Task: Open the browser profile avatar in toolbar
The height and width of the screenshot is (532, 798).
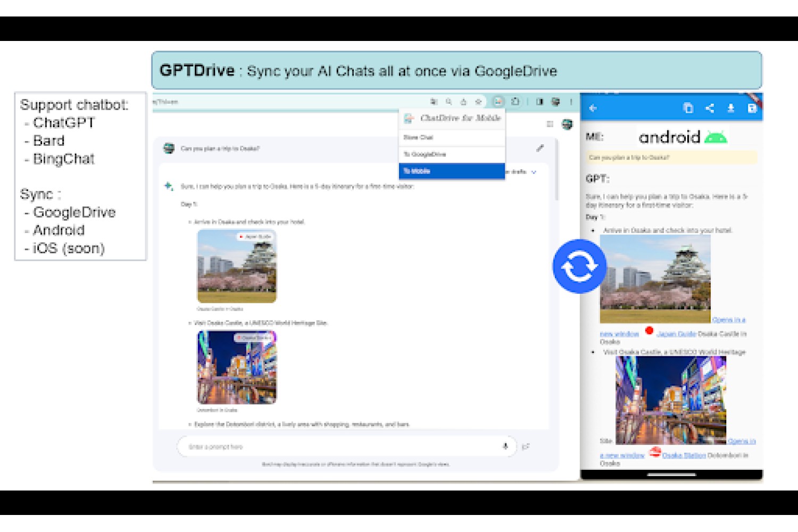Action: (556, 102)
